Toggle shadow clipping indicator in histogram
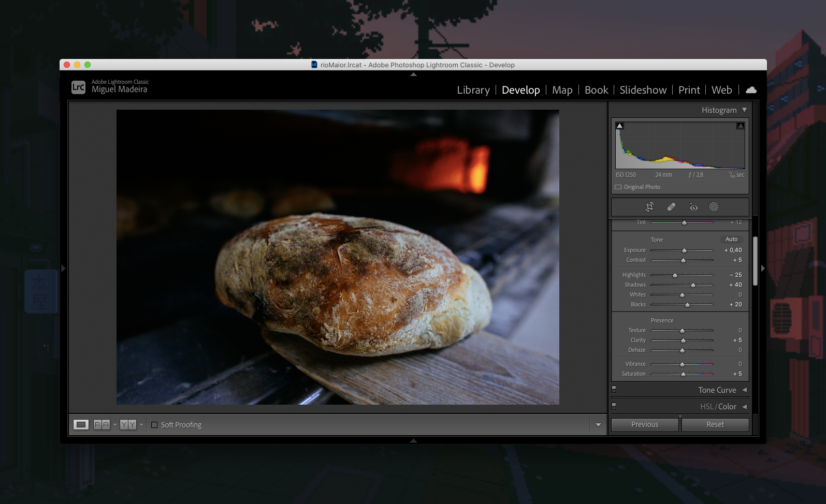826x504 pixels. [619, 126]
